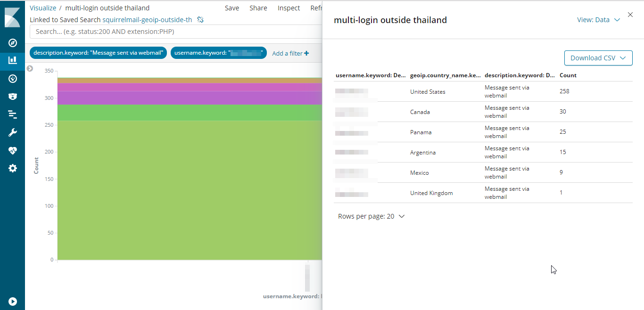Open Discover from the compass icon
Image resolution: width=644 pixels, height=310 pixels.
13,43
